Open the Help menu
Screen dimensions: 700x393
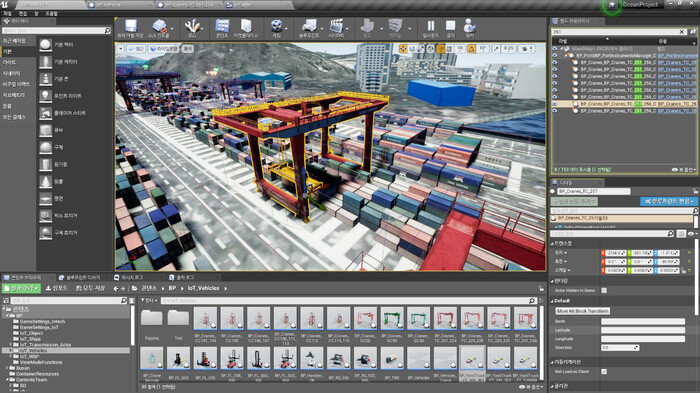click(x=51, y=14)
